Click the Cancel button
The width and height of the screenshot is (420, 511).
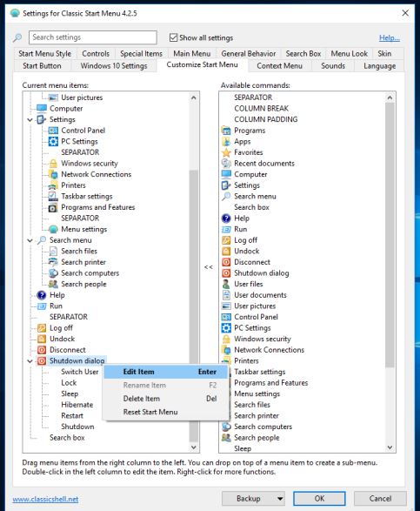point(380,499)
